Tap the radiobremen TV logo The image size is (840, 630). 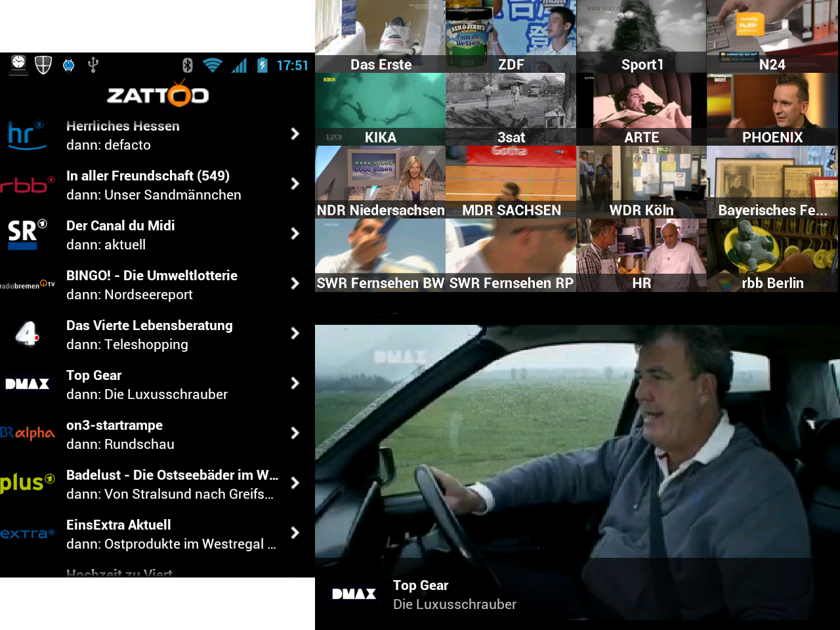[27, 284]
